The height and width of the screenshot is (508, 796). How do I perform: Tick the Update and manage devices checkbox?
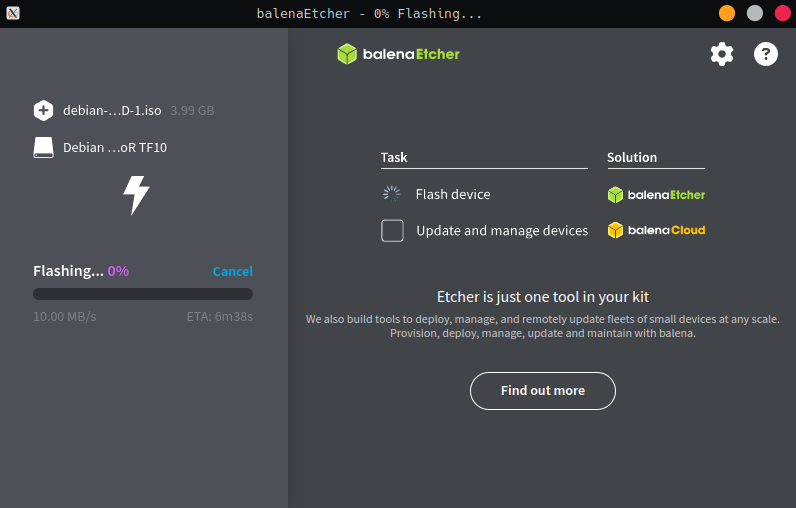pyautogui.click(x=392, y=231)
